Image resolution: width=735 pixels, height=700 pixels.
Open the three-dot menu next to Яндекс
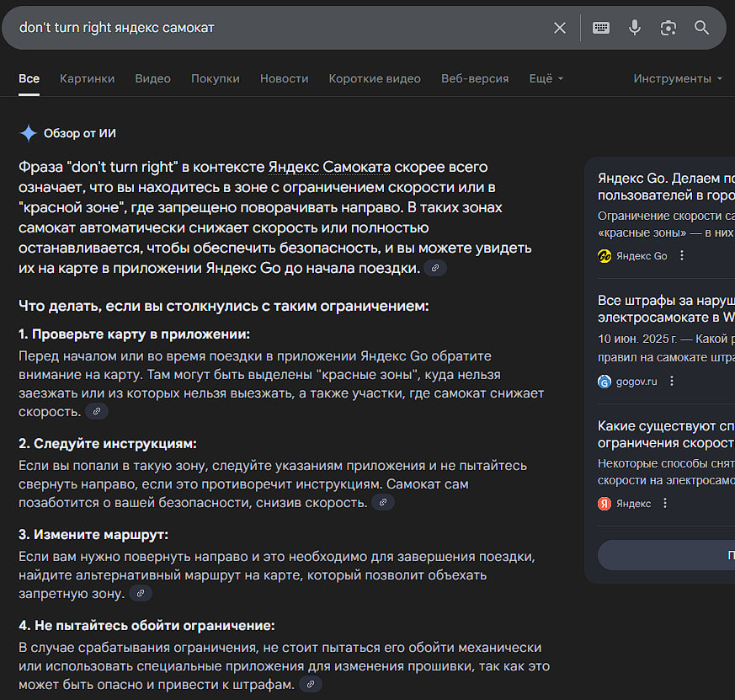click(x=665, y=503)
